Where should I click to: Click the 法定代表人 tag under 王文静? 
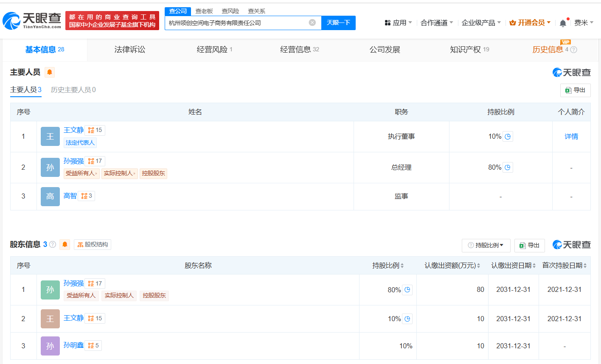pos(80,143)
